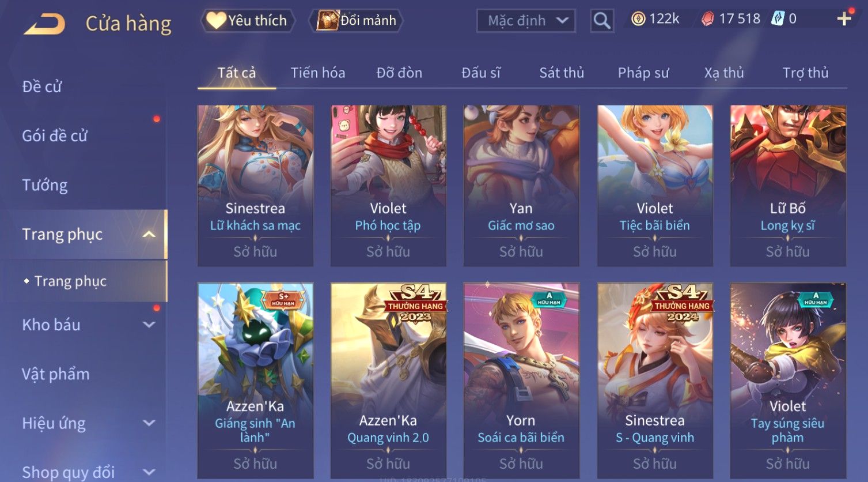Tap the red ruby balance icon
868x482 pixels.
(x=707, y=19)
